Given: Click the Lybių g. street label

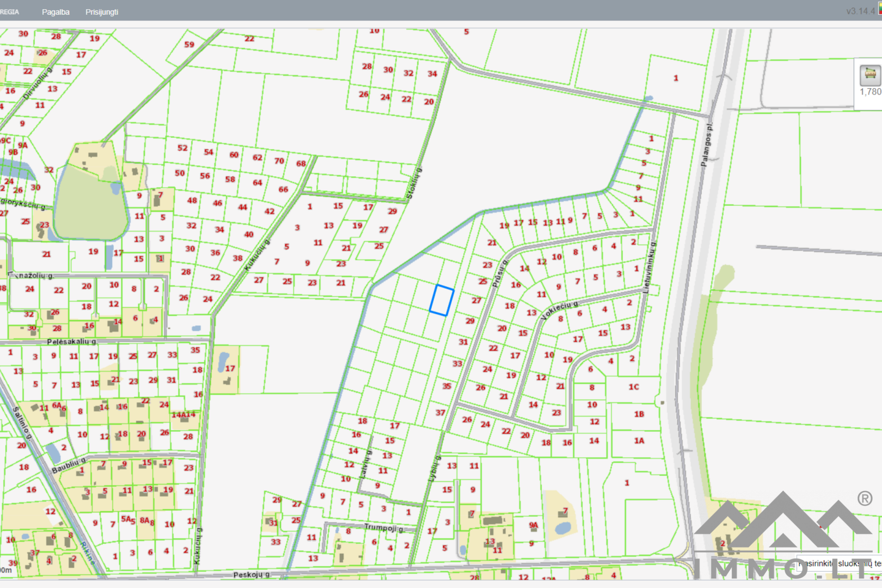Looking at the screenshot, I should 434,468.
